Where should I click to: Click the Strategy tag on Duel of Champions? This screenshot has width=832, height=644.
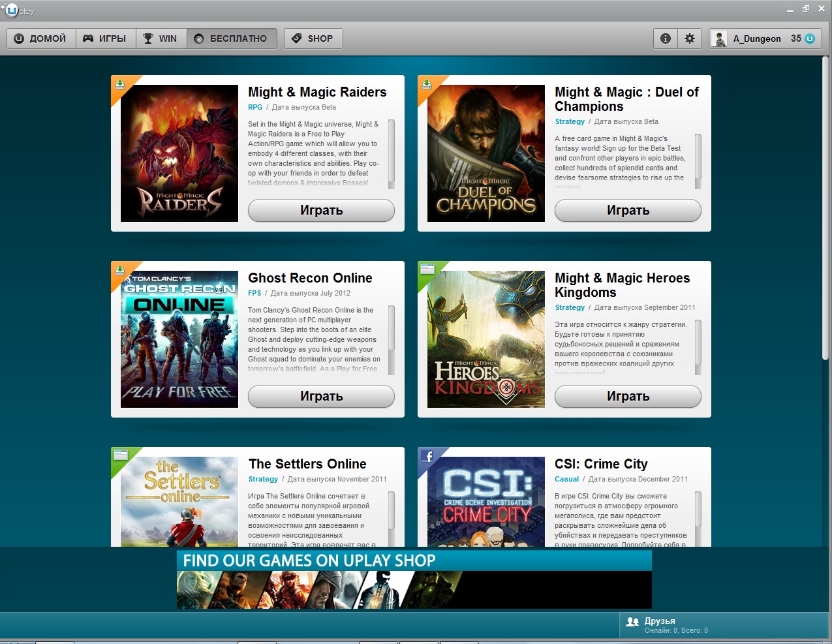[570, 121]
